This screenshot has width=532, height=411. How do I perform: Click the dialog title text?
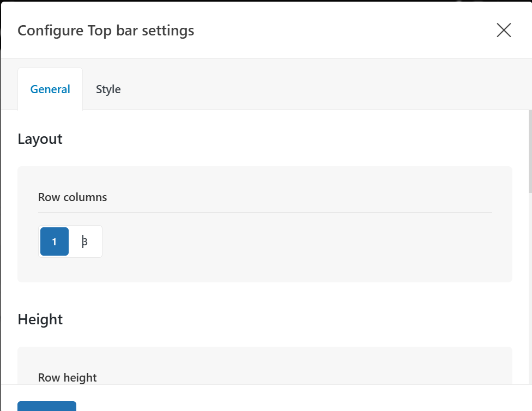pos(106,31)
